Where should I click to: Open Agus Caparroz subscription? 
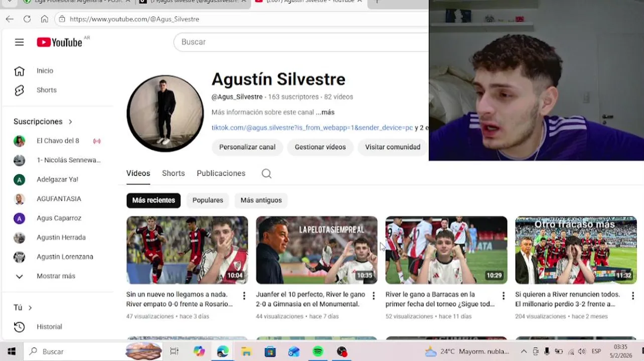click(58, 218)
